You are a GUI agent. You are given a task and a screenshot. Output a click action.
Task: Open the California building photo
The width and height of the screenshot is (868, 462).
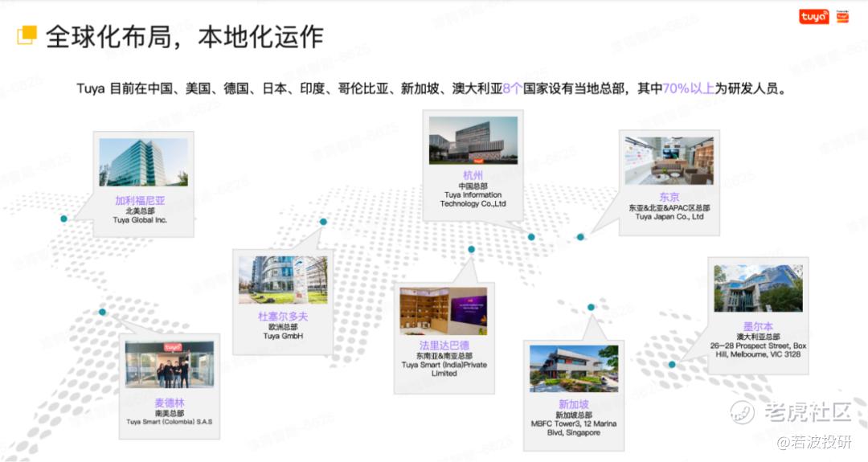143,162
